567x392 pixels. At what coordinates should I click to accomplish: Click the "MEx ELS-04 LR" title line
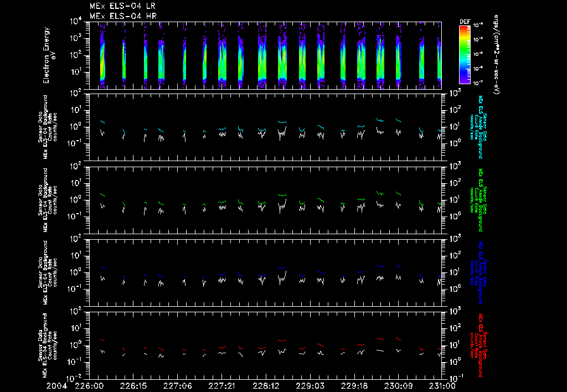point(122,6)
